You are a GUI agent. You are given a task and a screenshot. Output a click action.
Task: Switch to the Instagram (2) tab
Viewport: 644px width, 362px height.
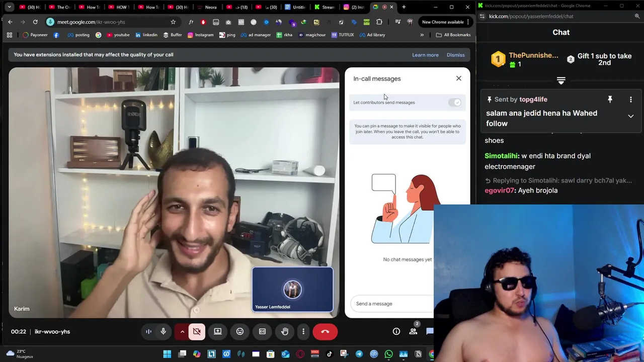coord(354,7)
